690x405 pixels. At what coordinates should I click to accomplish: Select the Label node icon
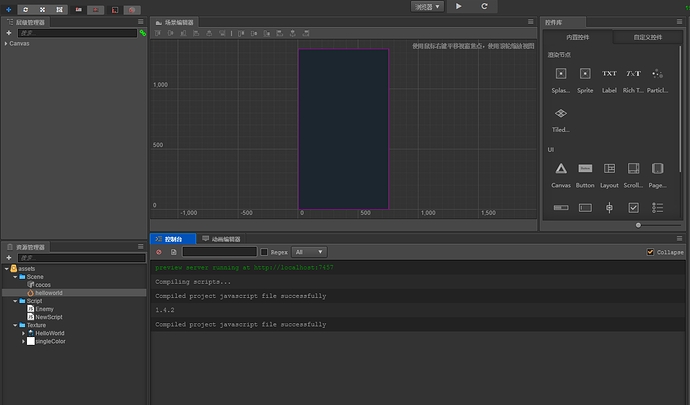(x=609, y=74)
